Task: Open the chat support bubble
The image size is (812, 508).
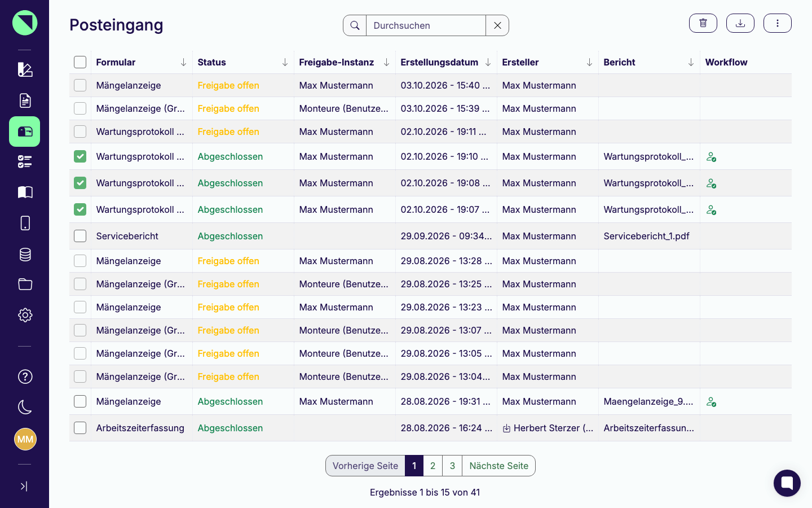Action: (x=787, y=483)
